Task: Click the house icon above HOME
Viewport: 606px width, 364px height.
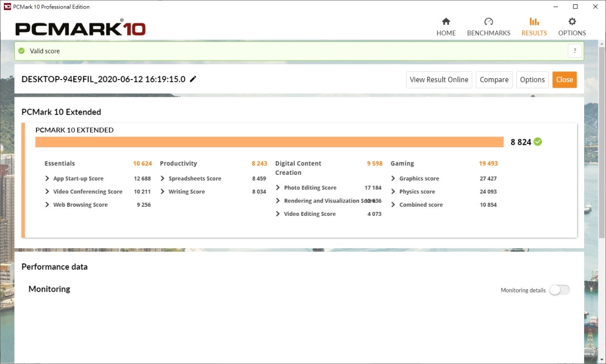Action: (446, 21)
